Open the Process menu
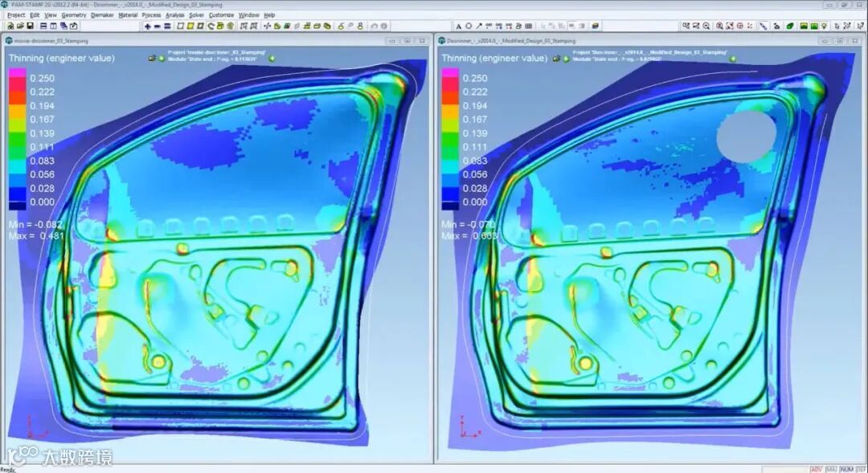The height and width of the screenshot is (473, 868). tap(151, 15)
